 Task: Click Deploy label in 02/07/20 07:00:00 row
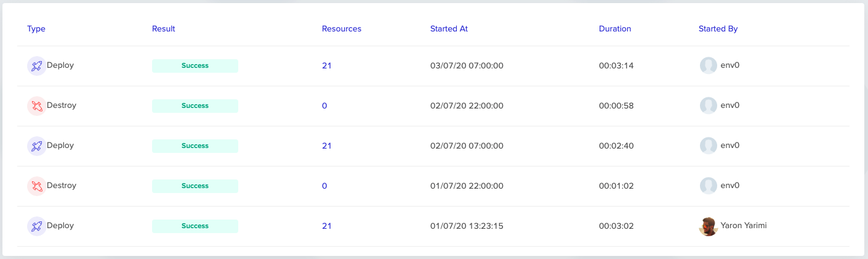pyautogui.click(x=60, y=146)
